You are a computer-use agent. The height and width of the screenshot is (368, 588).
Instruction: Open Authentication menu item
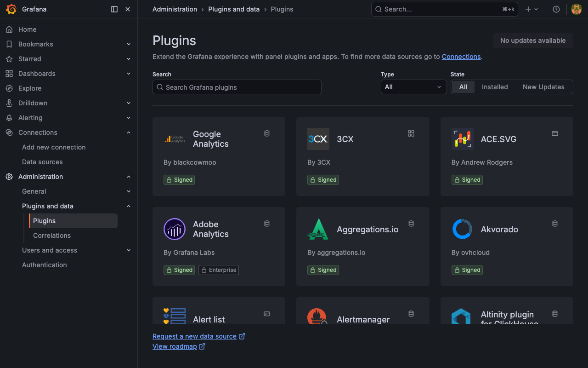(x=45, y=265)
